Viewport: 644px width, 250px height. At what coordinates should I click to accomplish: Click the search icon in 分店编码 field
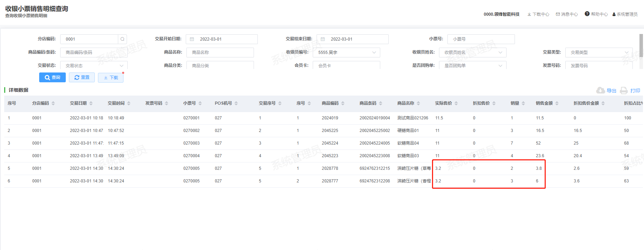click(x=122, y=39)
